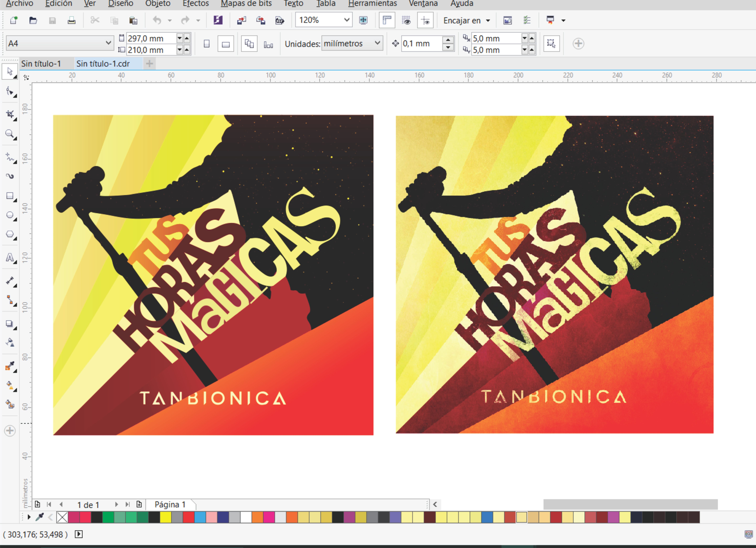Screen dimensions: 756x548
Task: Switch to the Sin título-1.cdr tab
Action: tap(103, 64)
